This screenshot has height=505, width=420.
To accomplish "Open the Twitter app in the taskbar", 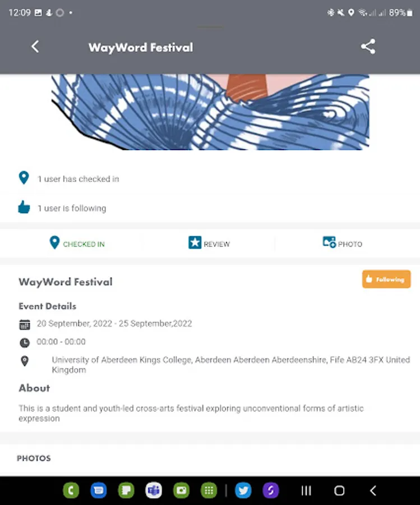I will coord(243,490).
